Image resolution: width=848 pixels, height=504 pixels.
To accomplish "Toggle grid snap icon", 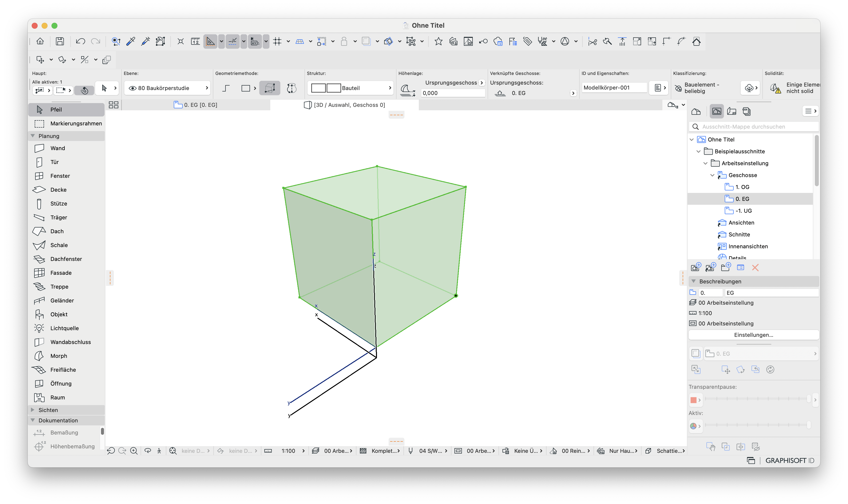I will click(x=277, y=42).
